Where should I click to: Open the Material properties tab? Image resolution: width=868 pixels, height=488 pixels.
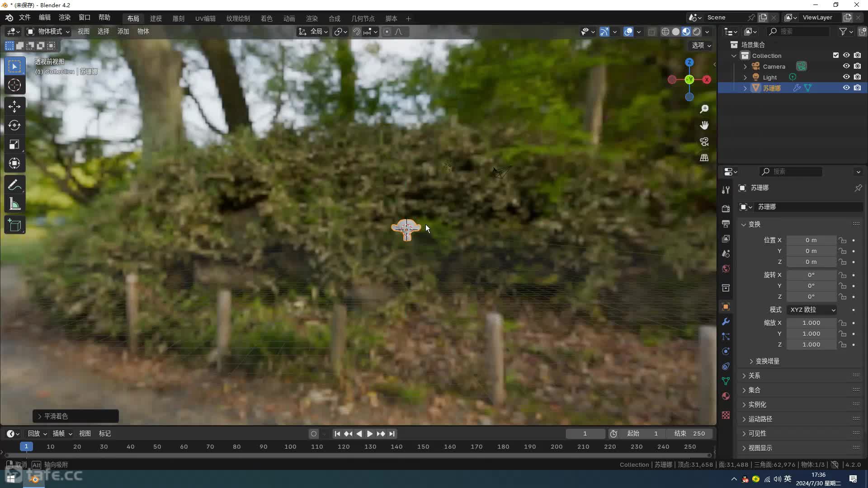coord(726,396)
